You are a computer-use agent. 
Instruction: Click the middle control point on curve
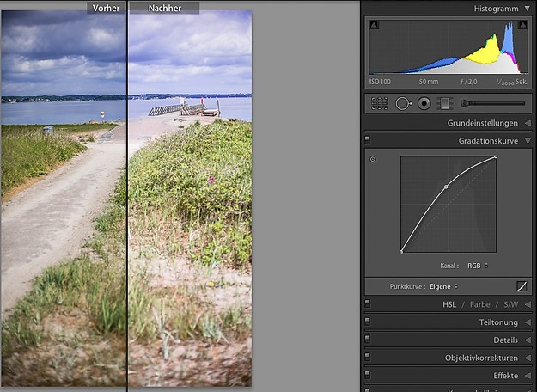(446, 187)
